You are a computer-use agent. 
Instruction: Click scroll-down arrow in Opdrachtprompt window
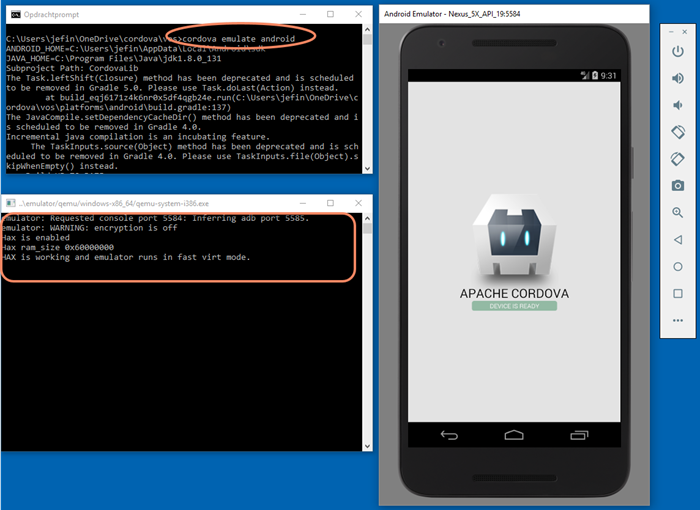tap(367, 169)
